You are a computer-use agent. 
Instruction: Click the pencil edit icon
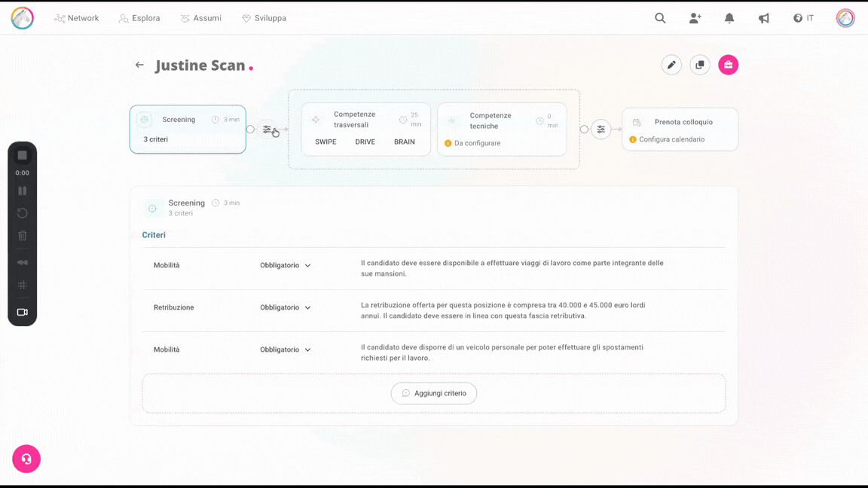point(671,65)
